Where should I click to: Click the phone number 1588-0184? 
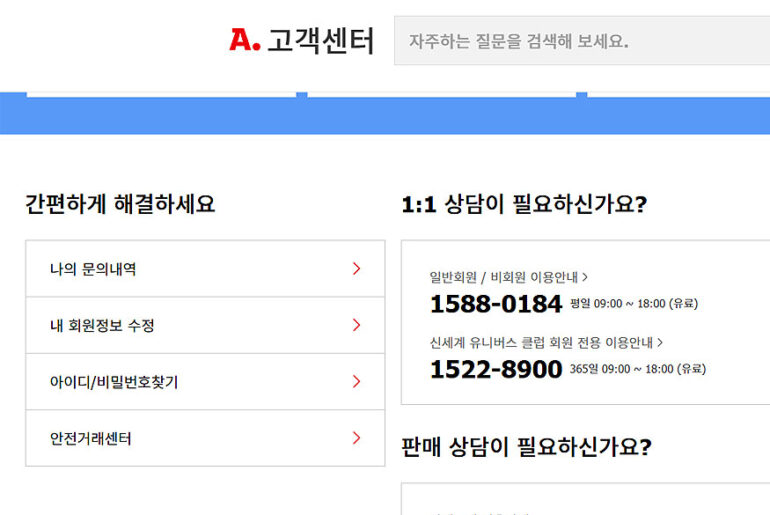(496, 304)
